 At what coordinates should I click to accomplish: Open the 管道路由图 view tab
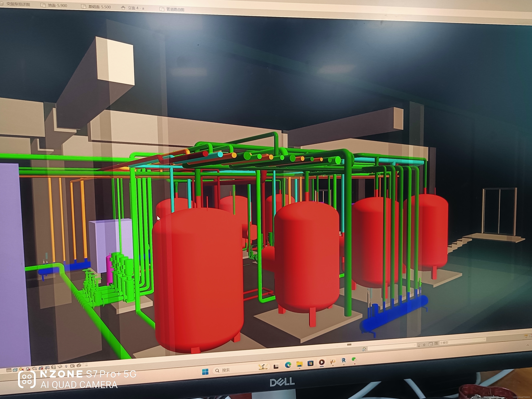click(175, 9)
